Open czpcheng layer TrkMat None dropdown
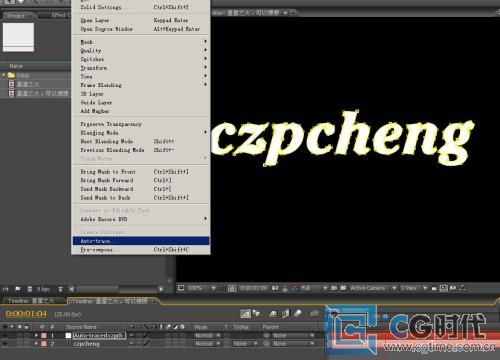This screenshot has height=360, width=500. point(245,343)
